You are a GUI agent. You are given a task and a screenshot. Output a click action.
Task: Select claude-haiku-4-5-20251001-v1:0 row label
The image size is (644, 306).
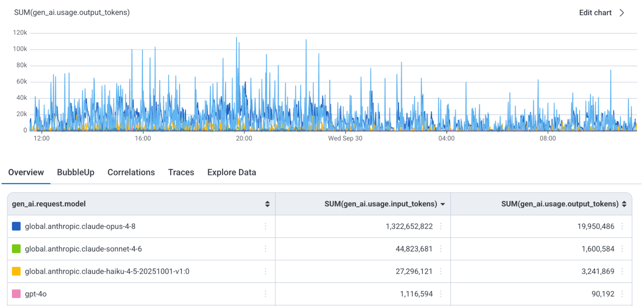pos(107,272)
